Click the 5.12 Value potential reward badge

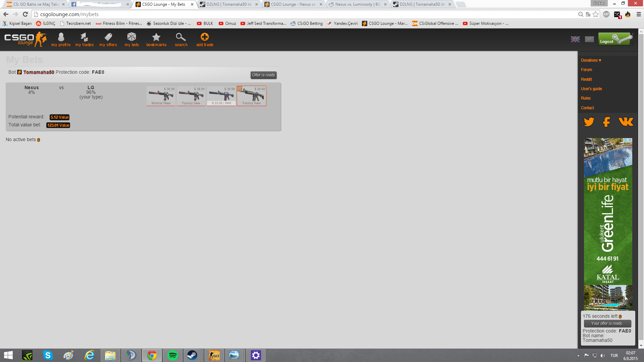[59, 117]
